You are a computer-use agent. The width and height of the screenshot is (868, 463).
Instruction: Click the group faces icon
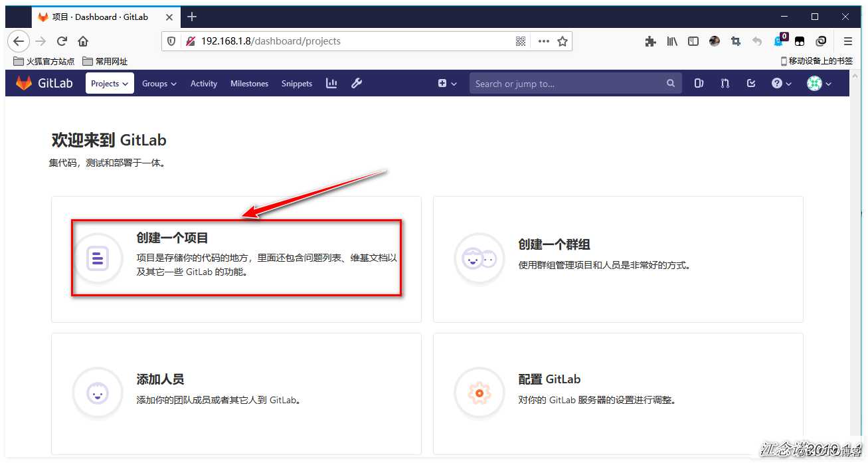(x=478, y=258)
